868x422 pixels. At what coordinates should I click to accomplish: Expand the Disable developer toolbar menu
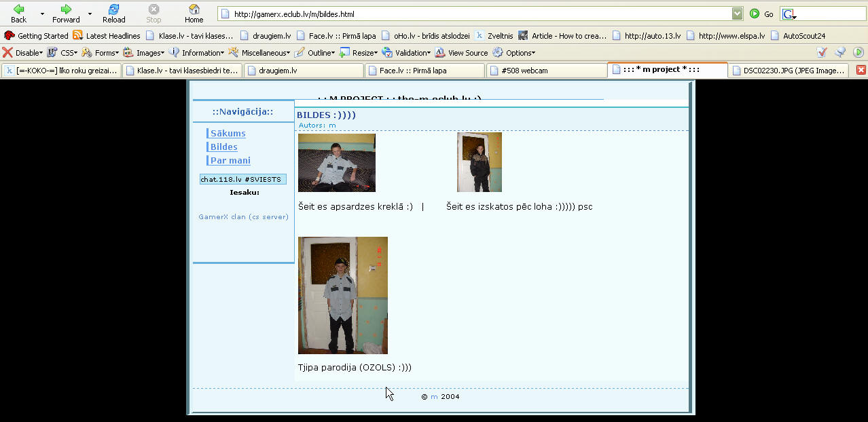22,53
